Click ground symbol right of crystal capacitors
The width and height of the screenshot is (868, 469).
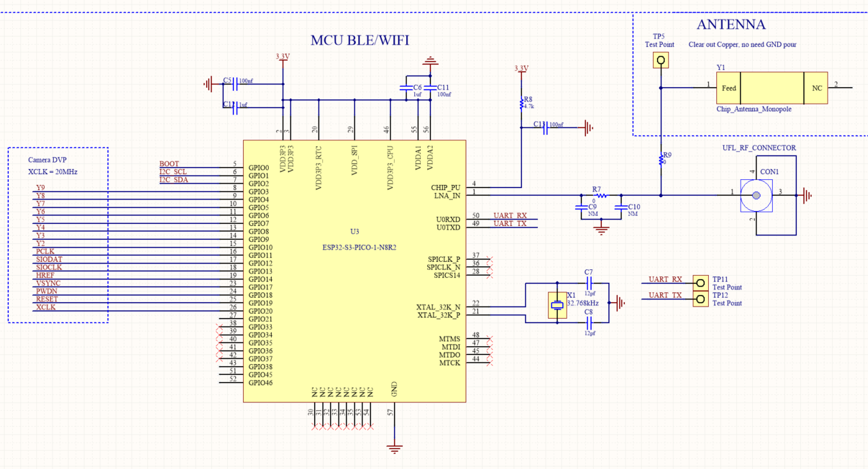coord(619,303)
